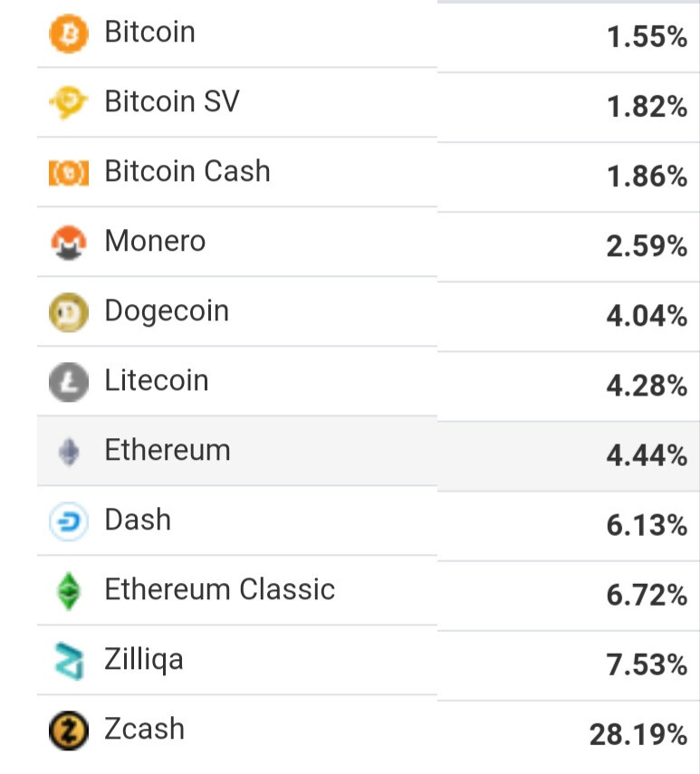The width and height of the screenshot is (700, 774).
Task: Click the Dogecoin shiba icon
Action: point(69,312)
